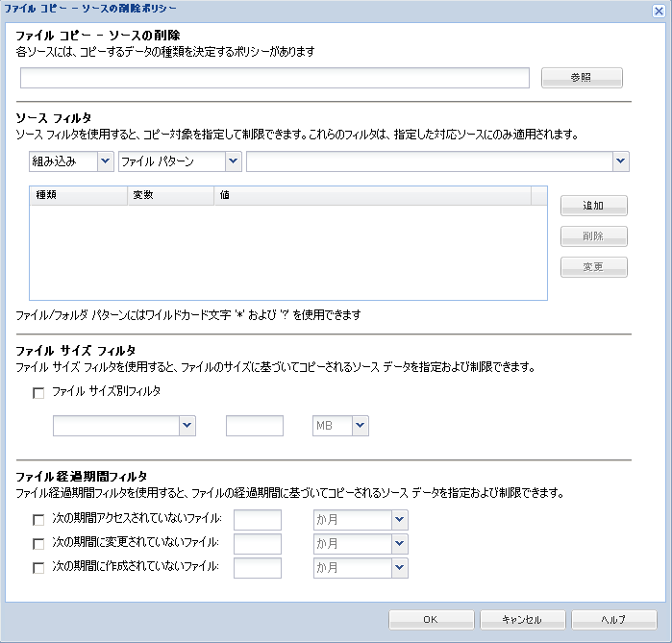Check 次の期間に作成されていないファイル
Image resolution: width=672 pixels, height=643 pixels.
[38, 568]
